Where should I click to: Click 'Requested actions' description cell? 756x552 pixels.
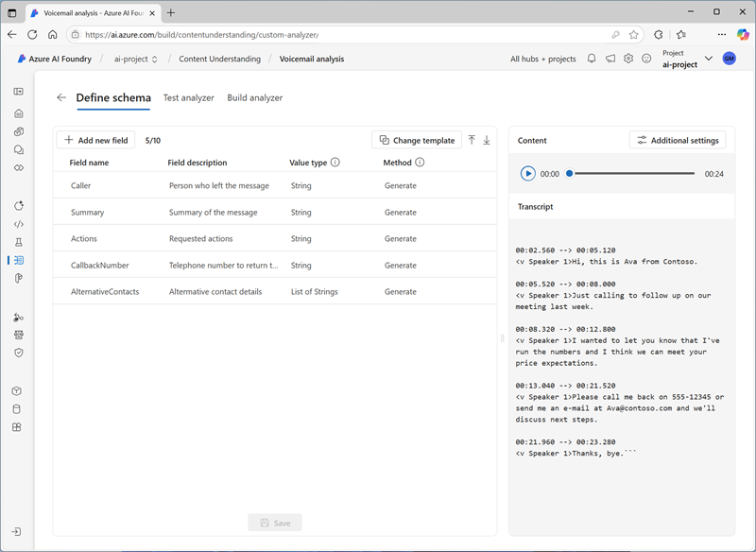200,238
